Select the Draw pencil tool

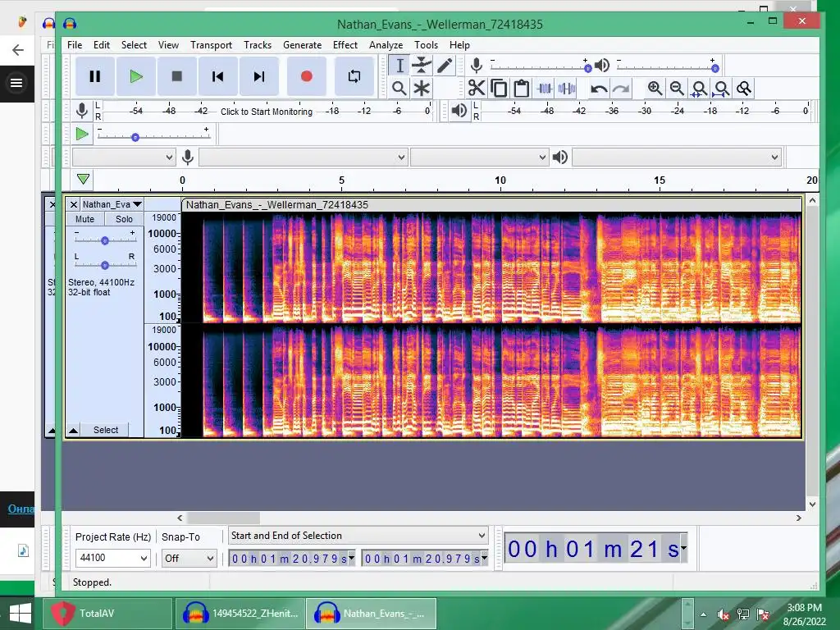click(x=445, y=66)
